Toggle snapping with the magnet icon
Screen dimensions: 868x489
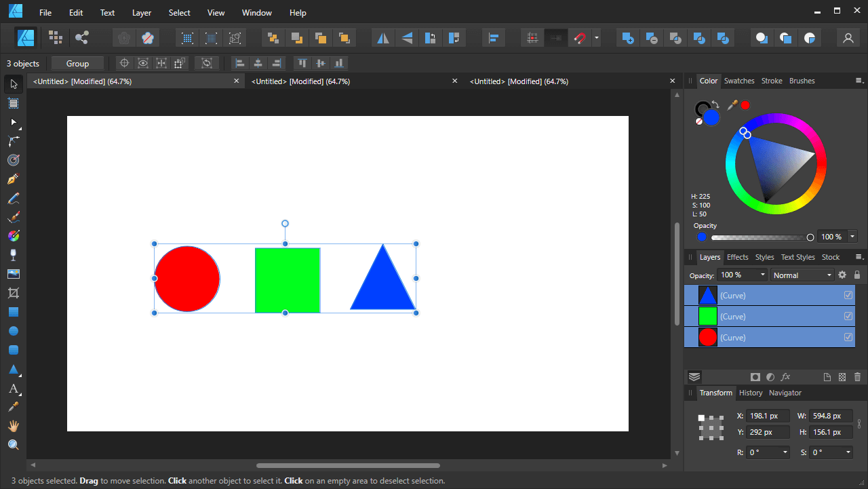click(x=581, y=38)
